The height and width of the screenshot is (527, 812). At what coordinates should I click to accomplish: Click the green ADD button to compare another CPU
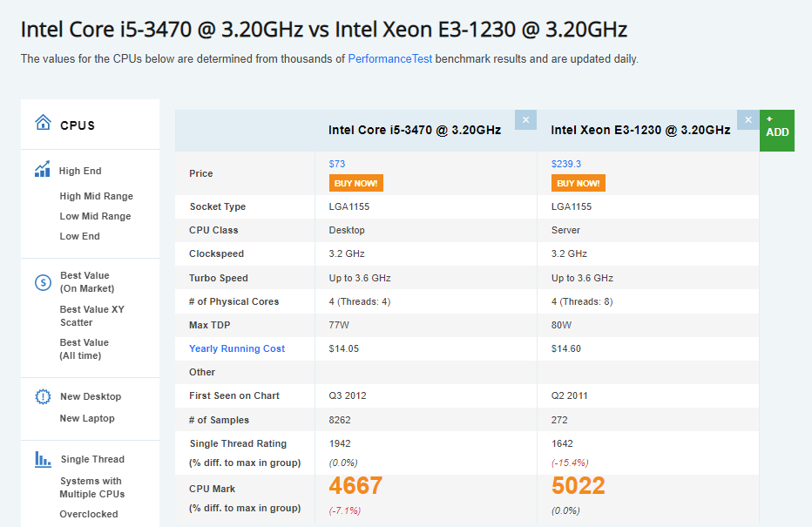coord(776,130)
